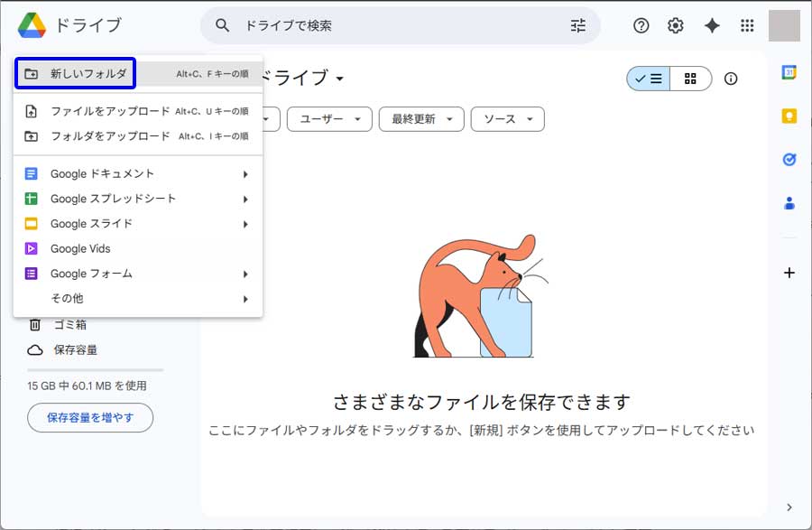This screenshot has width=812, height=530.
Task: Switch to list layout view
Action: pos(649,79)
